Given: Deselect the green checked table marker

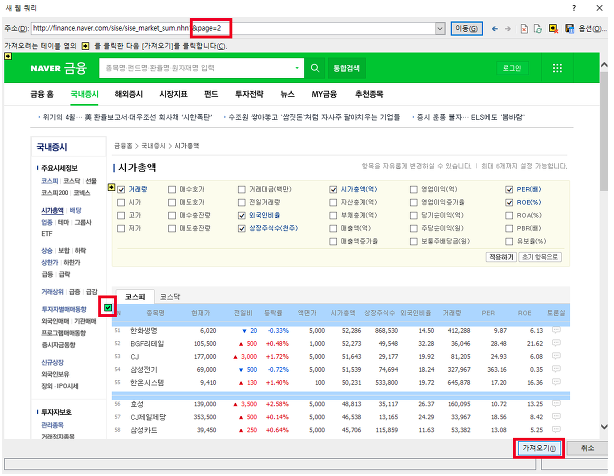Looking at the screenshot, I should point(108,308).
